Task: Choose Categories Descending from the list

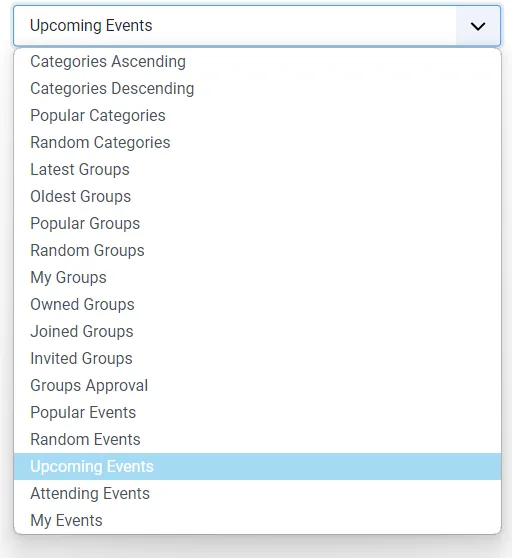Action: tap(257, 89)
